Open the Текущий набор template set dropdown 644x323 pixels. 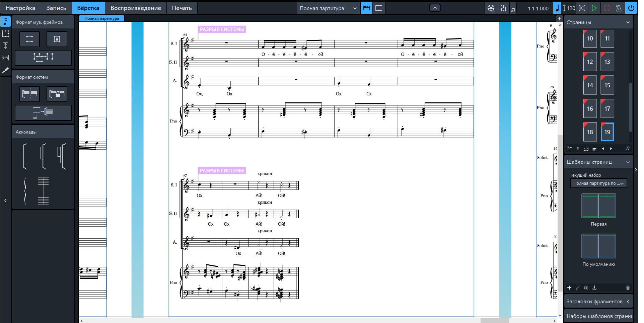pos(598,183)
